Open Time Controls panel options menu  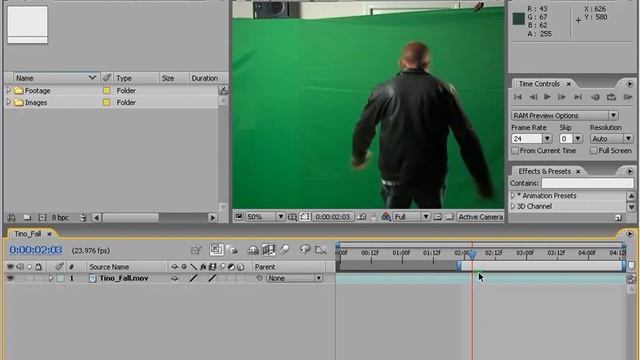click(x=629, y=84)
